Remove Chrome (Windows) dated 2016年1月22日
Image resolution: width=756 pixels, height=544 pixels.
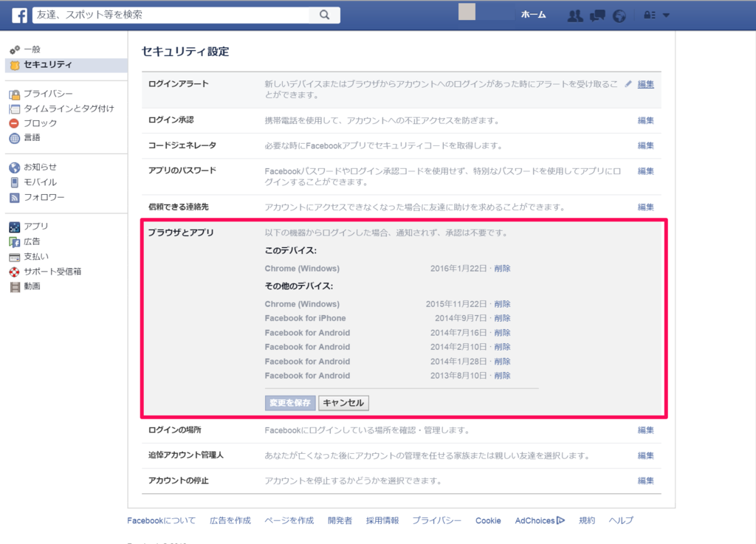click(x=502, y=269)
